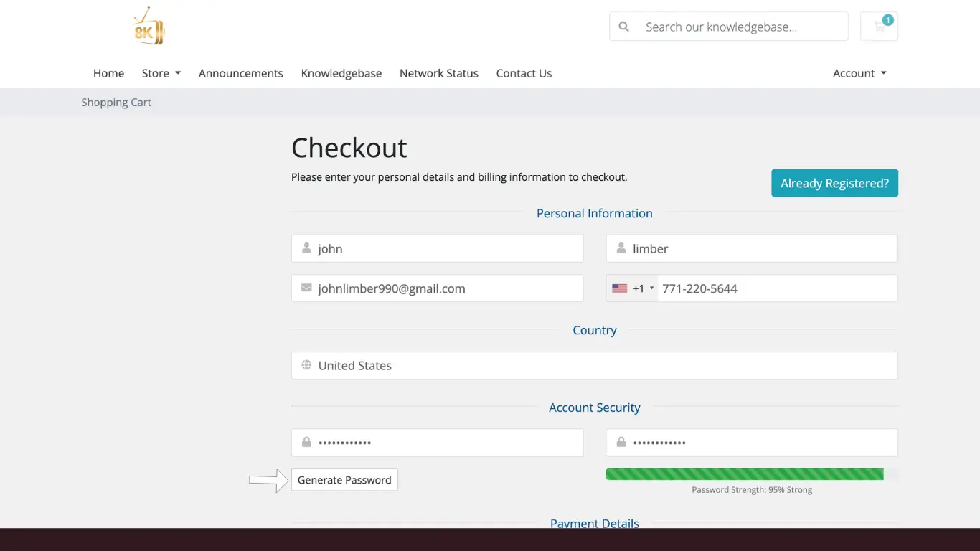This screenshot has width=980, height=551.
Task: Click the 8K site logo
Action: (149, 27)
